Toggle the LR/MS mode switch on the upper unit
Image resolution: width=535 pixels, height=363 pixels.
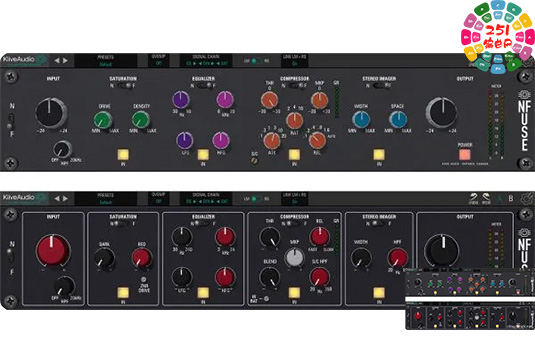tap(257, 61)
